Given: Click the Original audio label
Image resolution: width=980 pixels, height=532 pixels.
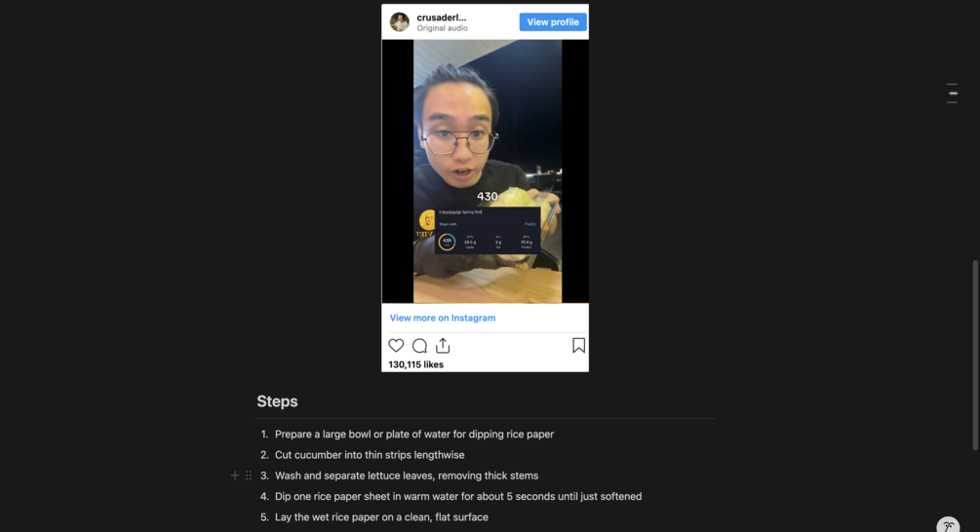Looking at the screenshot, I should pos(442,28).
